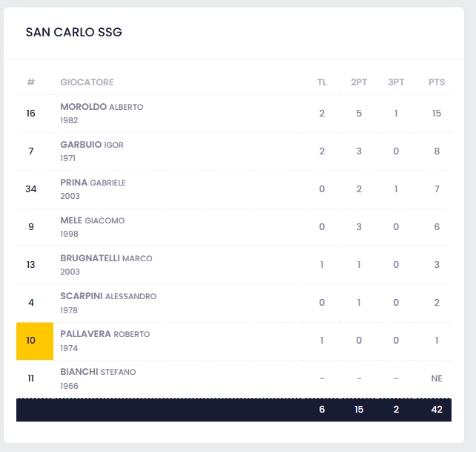Select Garbuio Igor player name
Viewport: 476px width, 452px height.
[x=92, y=145]
